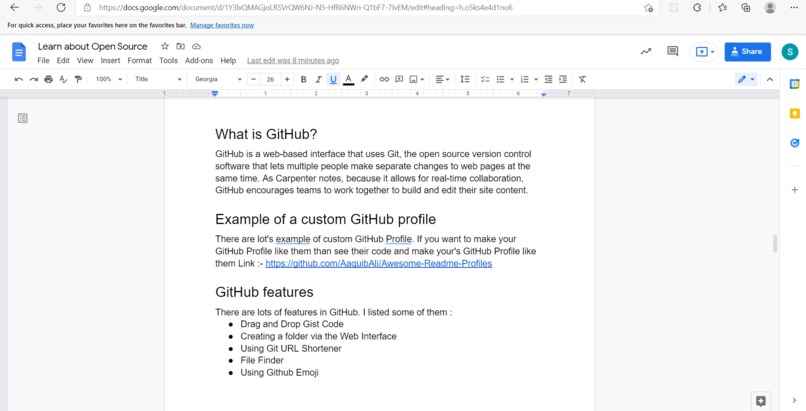This screenshot has height=411, width=806.
Task: Click the cloud document status icon
Action: (x=196, y=46)
